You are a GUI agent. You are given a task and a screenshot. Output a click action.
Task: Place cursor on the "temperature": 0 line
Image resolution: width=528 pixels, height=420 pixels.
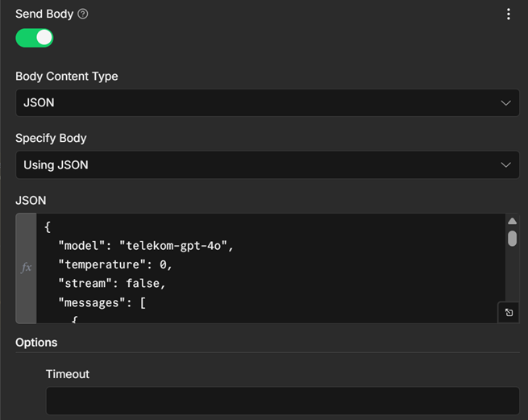pyautogui.click(x=115, y=264)
